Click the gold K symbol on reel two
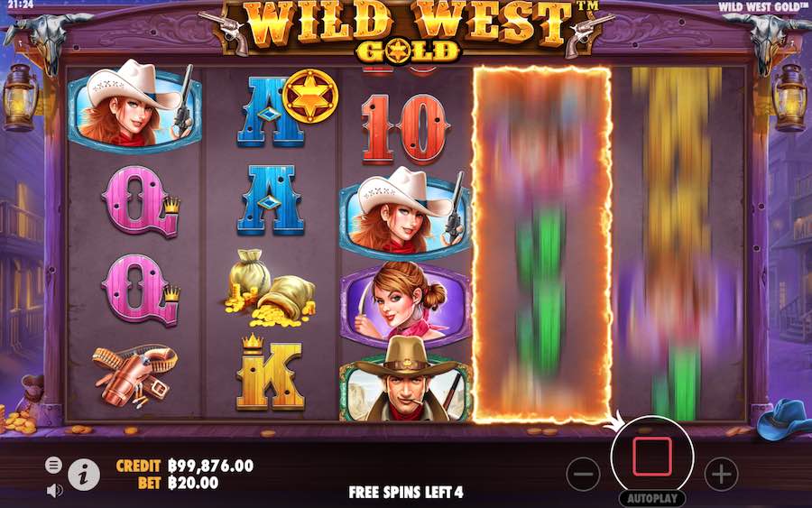The height and width of the screenshot is (508, 812). (x=270, y=372)
